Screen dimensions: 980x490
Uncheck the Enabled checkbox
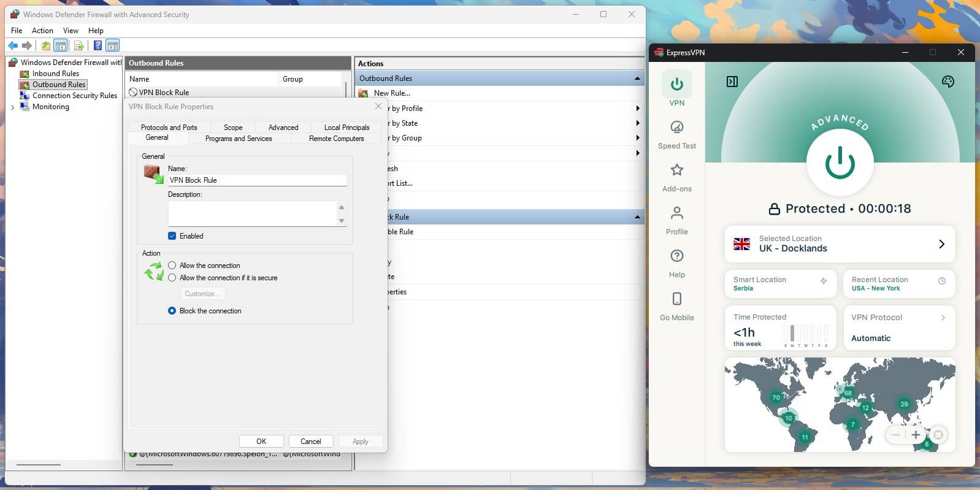[x=172, y=236]
